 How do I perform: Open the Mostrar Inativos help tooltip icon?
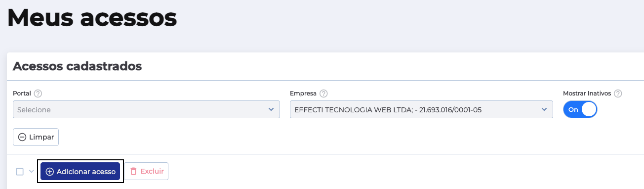click(618, 94)
